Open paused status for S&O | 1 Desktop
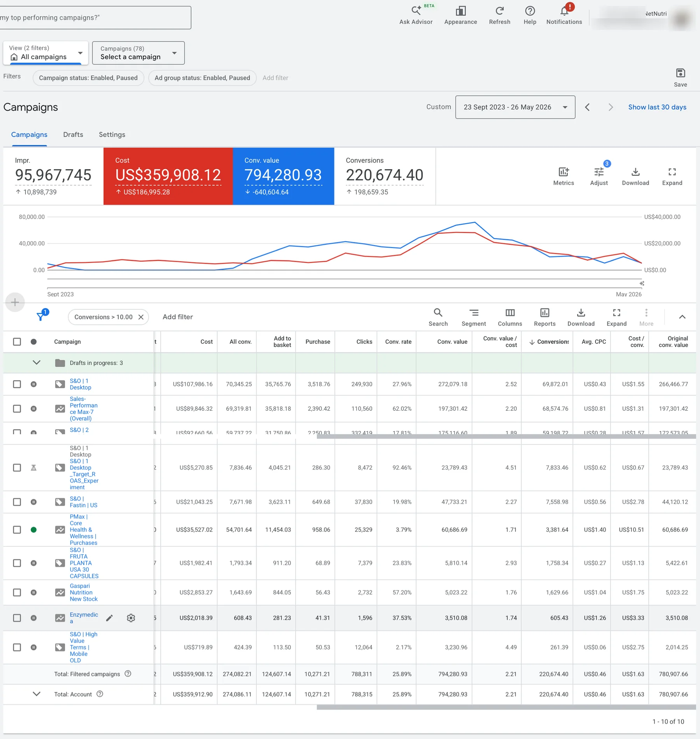700x739 pixels. coord(34,384)
